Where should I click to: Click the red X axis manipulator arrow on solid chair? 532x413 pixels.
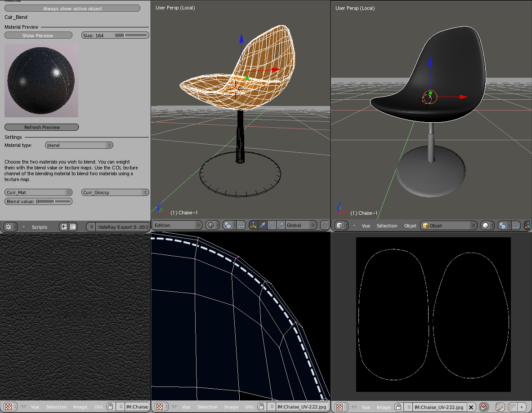pos(463,97)
